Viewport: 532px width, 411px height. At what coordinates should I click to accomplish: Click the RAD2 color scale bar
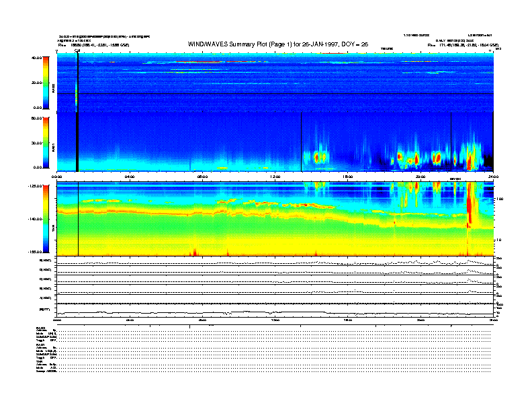pyautogui.click(x=46, y=83)
